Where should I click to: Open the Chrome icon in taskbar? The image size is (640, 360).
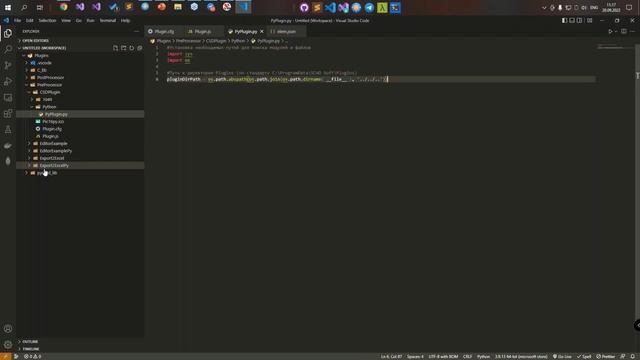click(x=63, y=7)
